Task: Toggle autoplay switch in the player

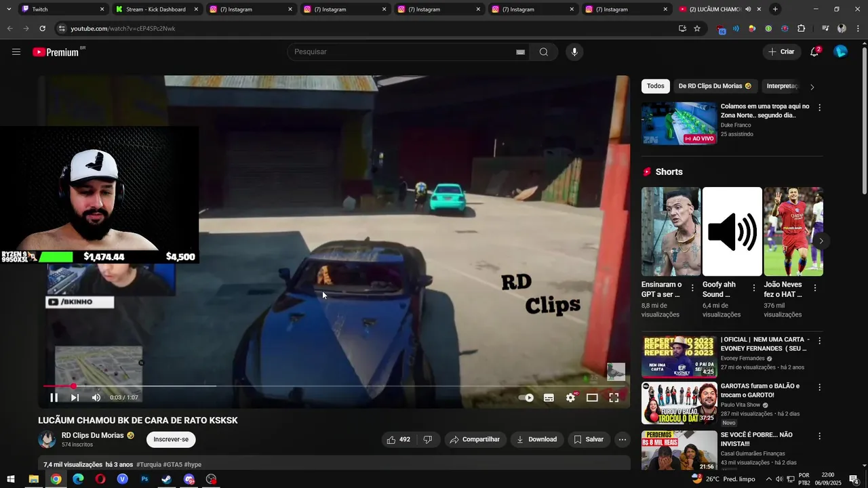Action: 526,398
